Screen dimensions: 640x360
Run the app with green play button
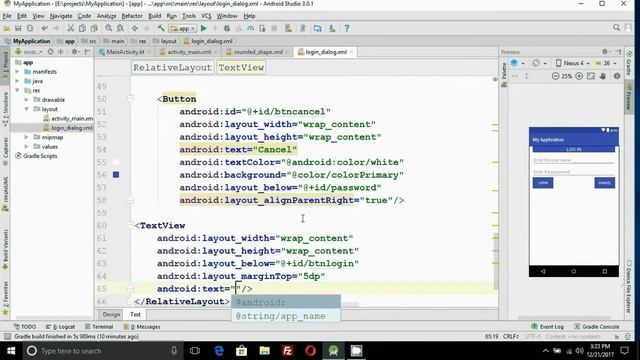coord(204,29)
